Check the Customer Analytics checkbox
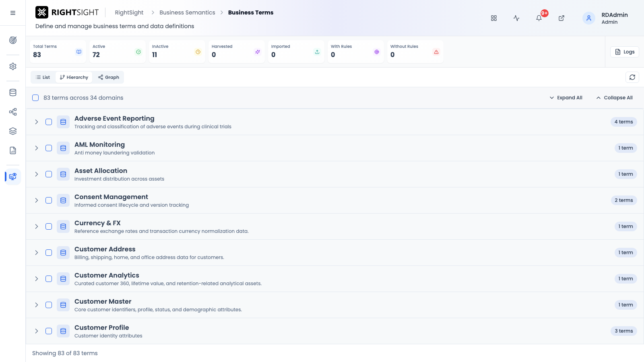Image resolution: width=644 pixels, height=362 pixels. [49, 279]
